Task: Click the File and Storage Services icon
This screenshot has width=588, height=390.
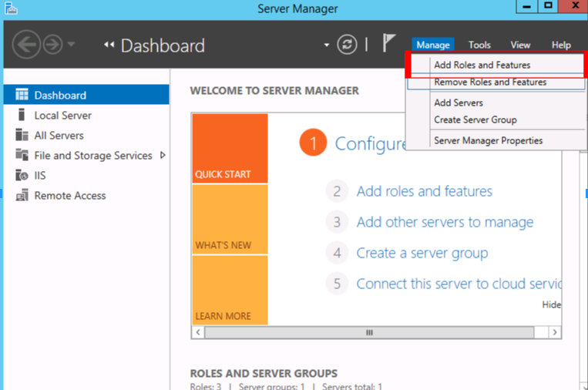Action: point(22,154)
